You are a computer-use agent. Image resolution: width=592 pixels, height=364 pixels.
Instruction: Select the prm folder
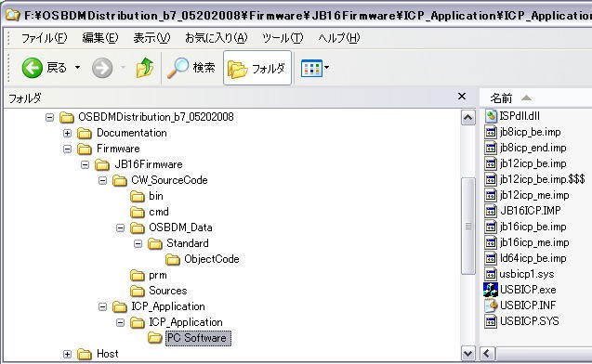click(x=157, y=275)
